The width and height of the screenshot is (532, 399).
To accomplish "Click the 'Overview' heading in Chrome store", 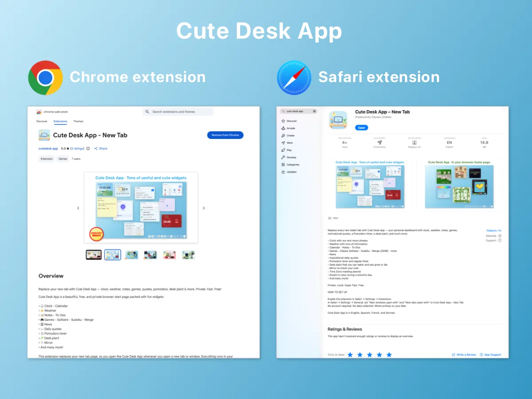I will 51,276.
